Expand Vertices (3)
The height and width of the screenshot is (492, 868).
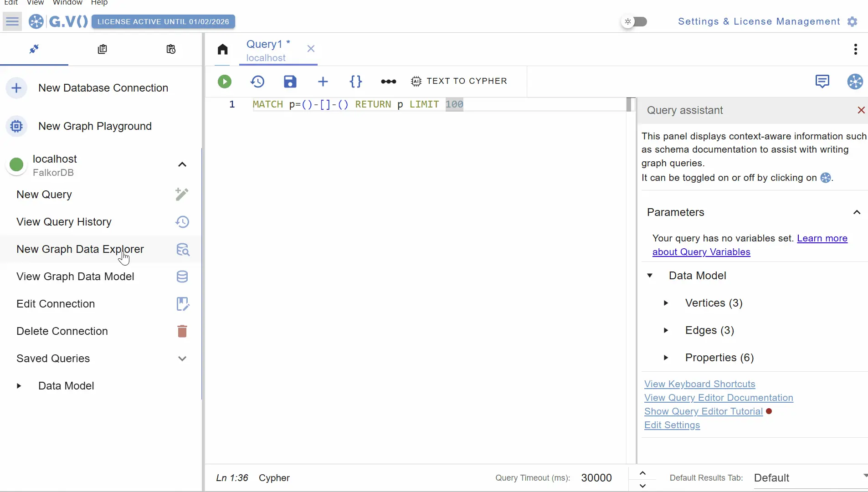666,303
